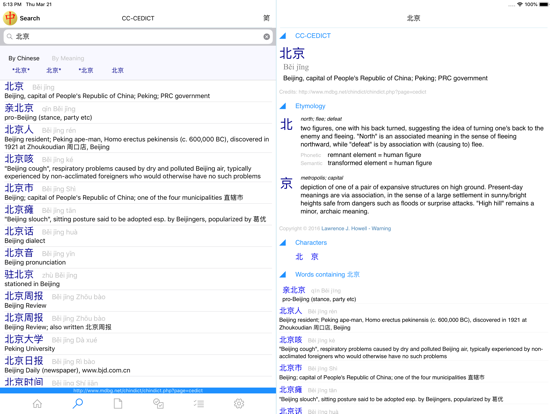
Task: Click the Běi jīng pinyin in detail pane
Action: (296, 67)
